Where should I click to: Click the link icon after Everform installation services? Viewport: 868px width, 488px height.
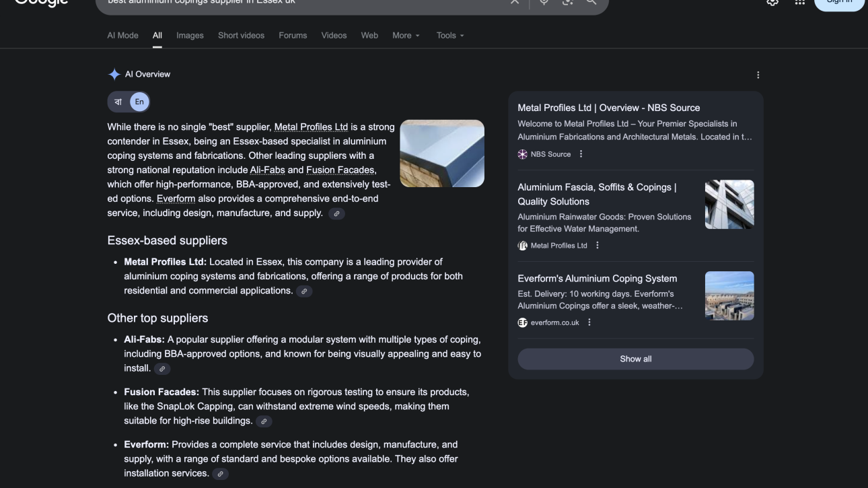pyautogui.click(x=220, y=474)
